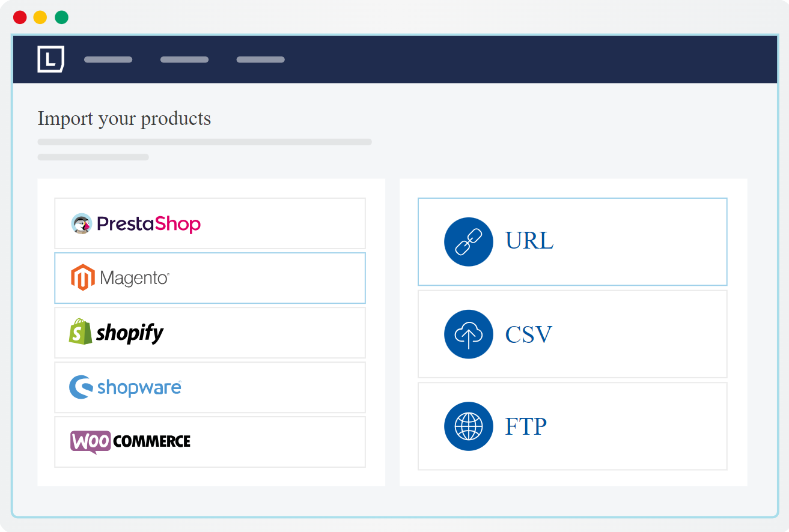Click the purple Woo speech-bubble logo
The image size is (789, 532).
(x=90, y=442)
